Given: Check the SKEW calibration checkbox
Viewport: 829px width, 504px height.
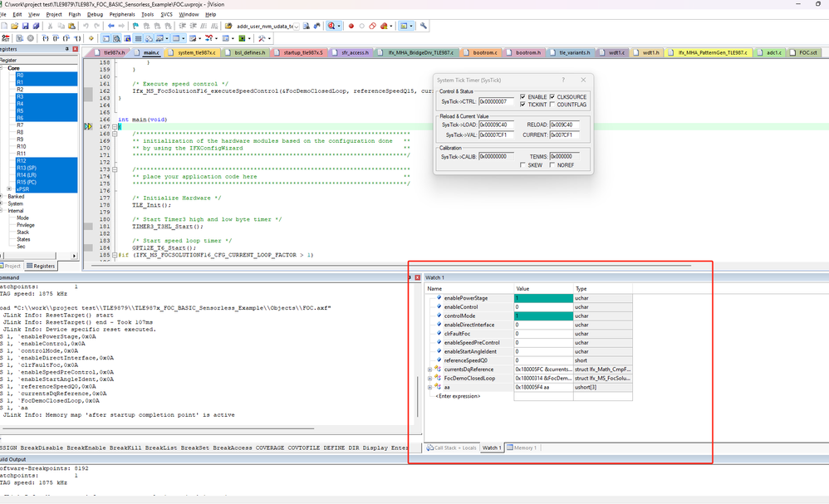Looking at the screenshot, I should [522, 164].
